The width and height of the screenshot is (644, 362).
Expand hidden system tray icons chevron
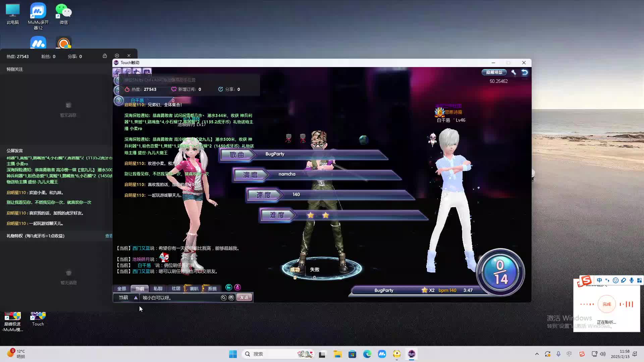tap(537, 354)
